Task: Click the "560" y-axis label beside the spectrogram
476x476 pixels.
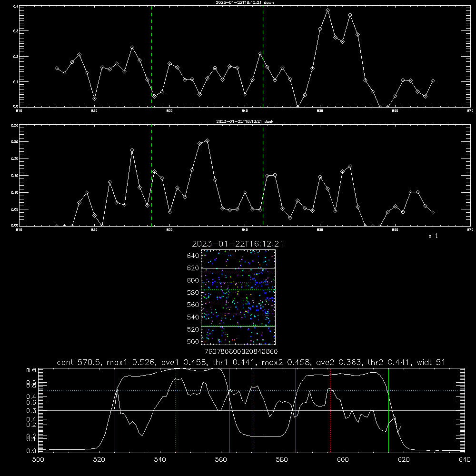Action: pyautogui.click(x=193, y=305)
